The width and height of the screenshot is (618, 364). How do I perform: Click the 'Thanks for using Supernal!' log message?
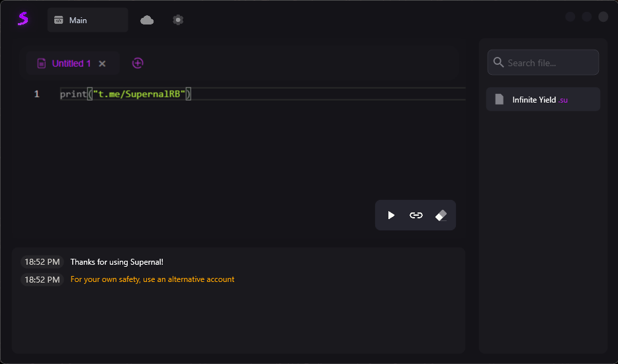point(116,262)
